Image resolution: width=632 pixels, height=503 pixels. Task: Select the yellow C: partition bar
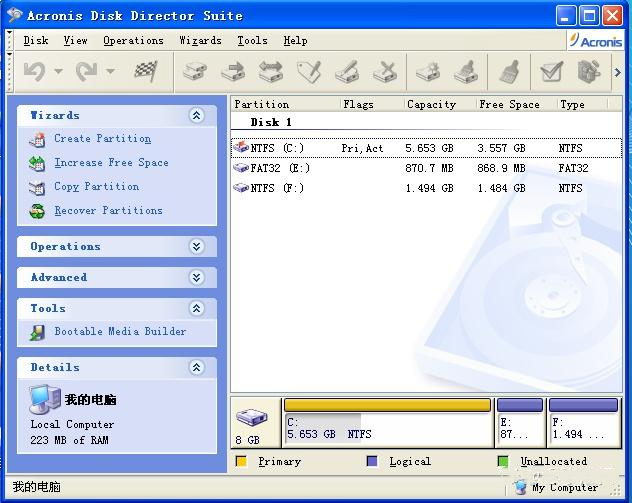(x=387, y=405)
